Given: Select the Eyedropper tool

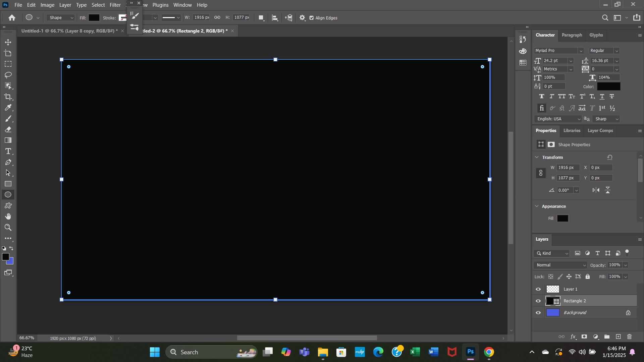Looking at the screenshot, I should [8, 108].
